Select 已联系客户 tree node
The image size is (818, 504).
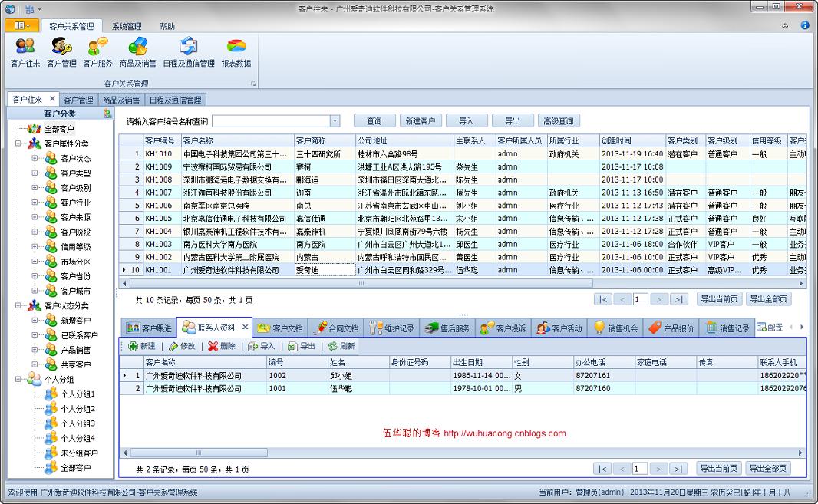pos(79,335)
